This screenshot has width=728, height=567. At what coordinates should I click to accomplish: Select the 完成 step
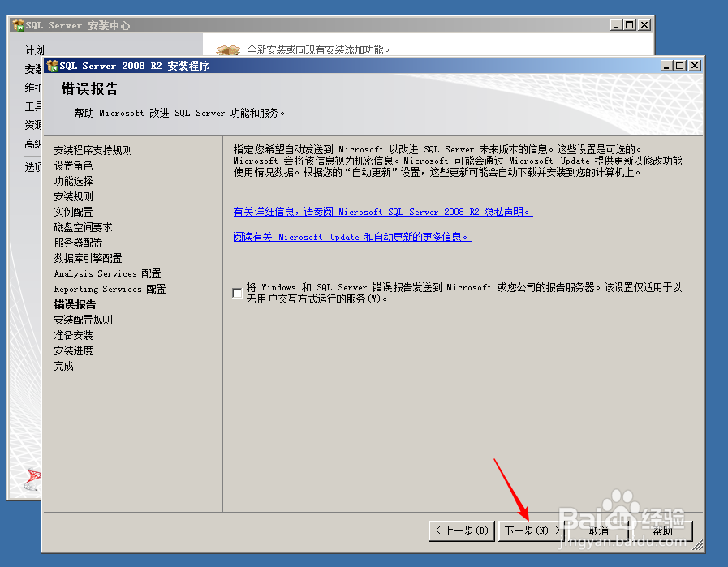click(63, 366)
